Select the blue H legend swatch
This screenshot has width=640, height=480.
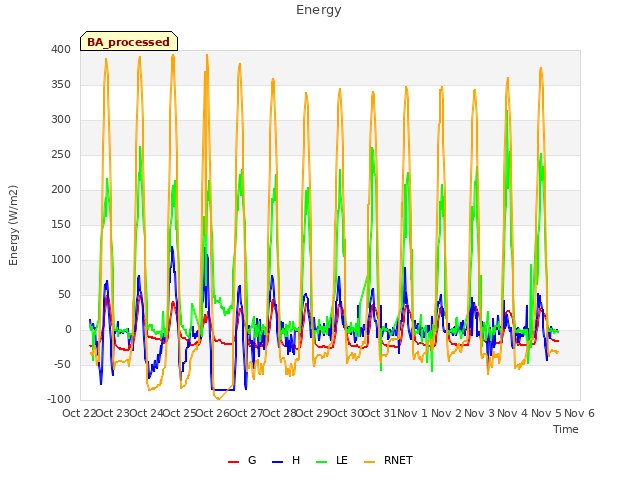point(278,462)
